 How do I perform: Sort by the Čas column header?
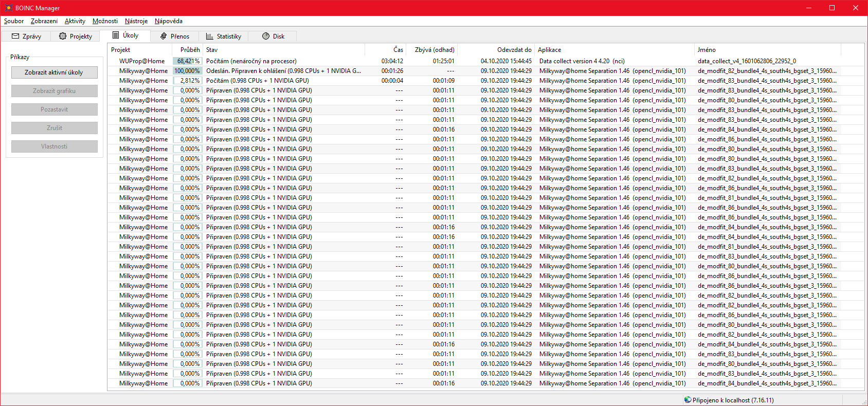385,50
